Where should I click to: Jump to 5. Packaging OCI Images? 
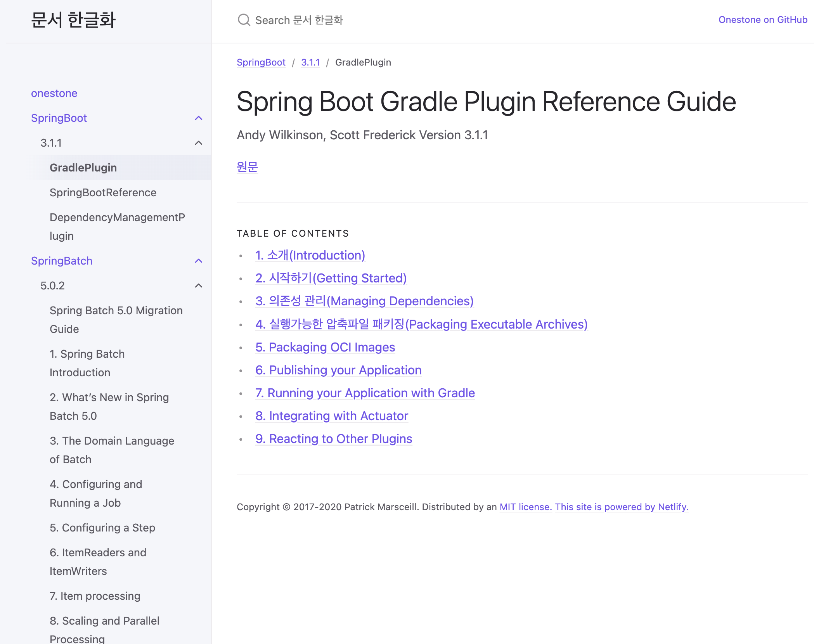pos(325,347)
